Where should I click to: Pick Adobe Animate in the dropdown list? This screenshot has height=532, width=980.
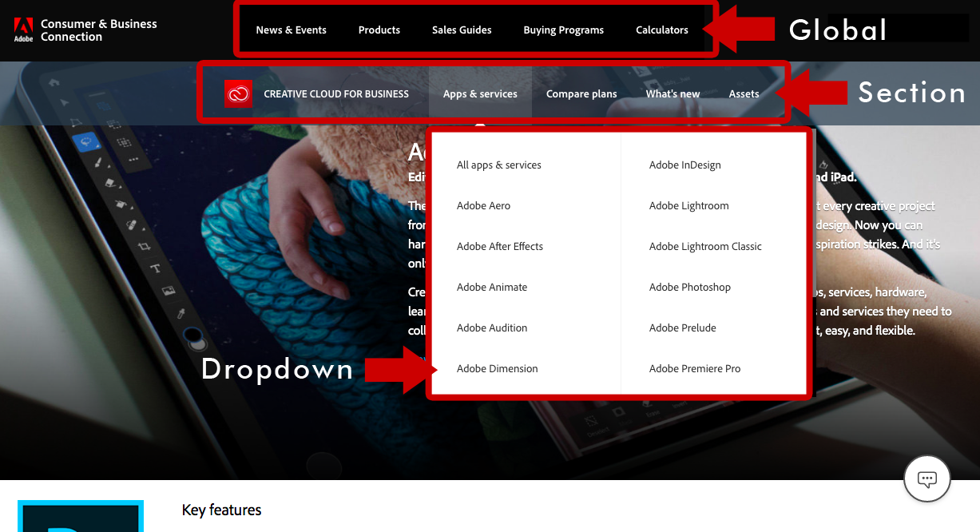(492, 288)
